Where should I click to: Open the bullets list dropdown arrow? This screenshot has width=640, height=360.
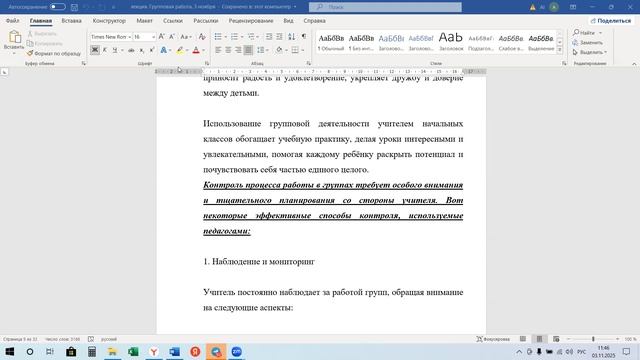[226, 37]
